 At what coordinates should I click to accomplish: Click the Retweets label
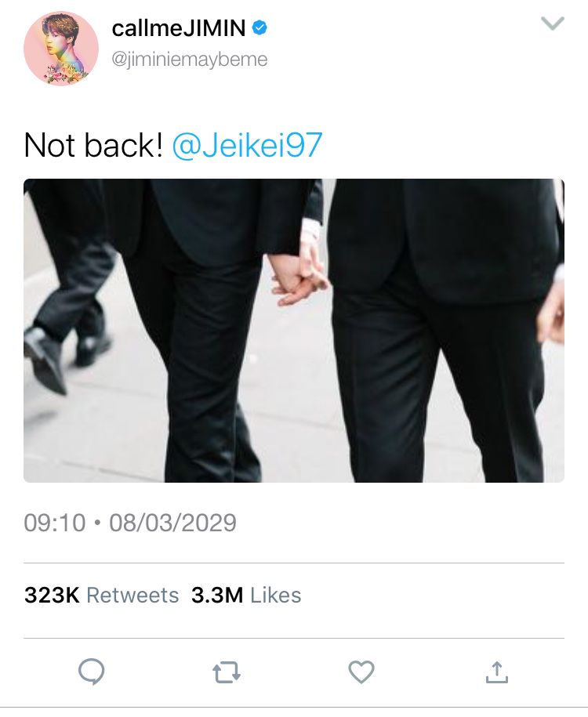132,595
